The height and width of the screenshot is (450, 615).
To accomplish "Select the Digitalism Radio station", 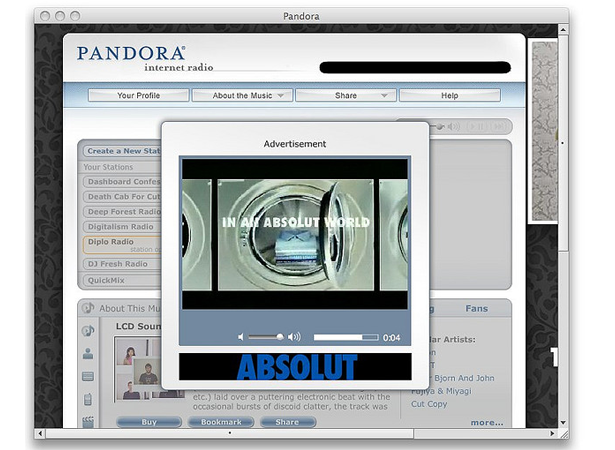I will 123,226.
